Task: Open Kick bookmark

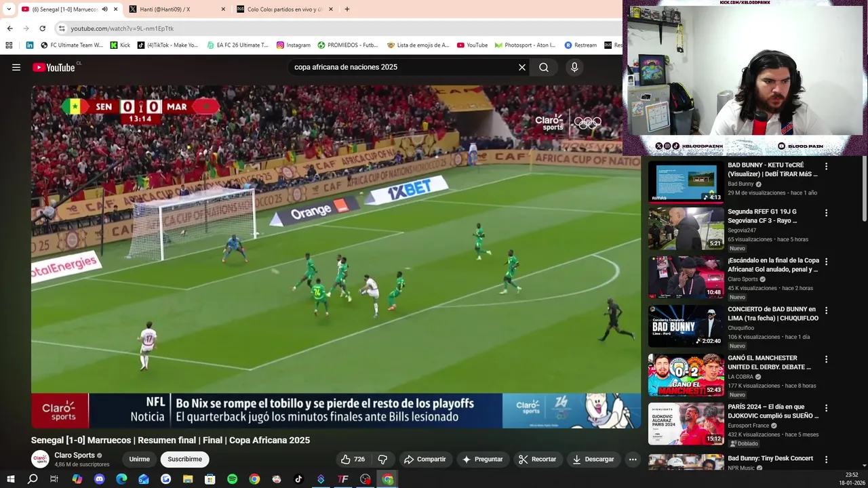Action: [x=120, y=45]
